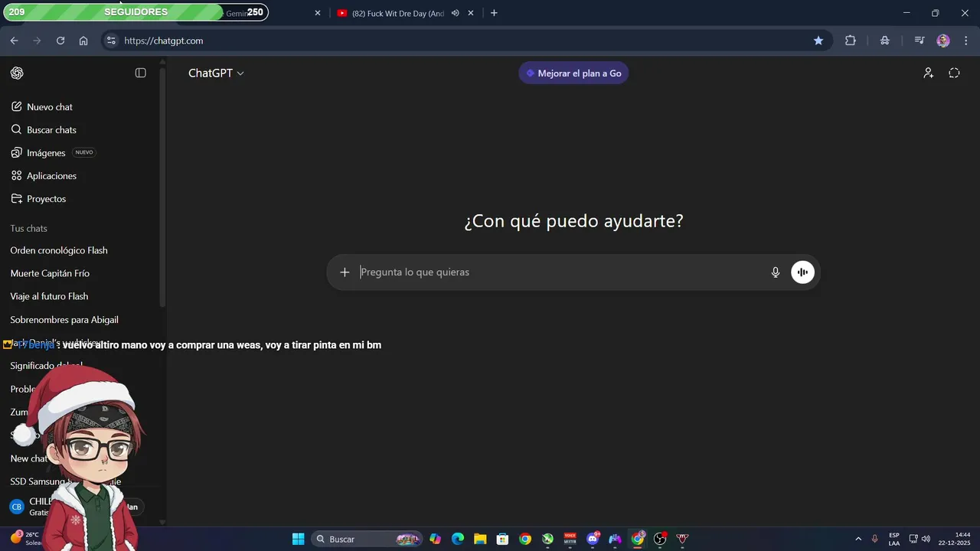View site information icon in address bar

tap(112, 41)
